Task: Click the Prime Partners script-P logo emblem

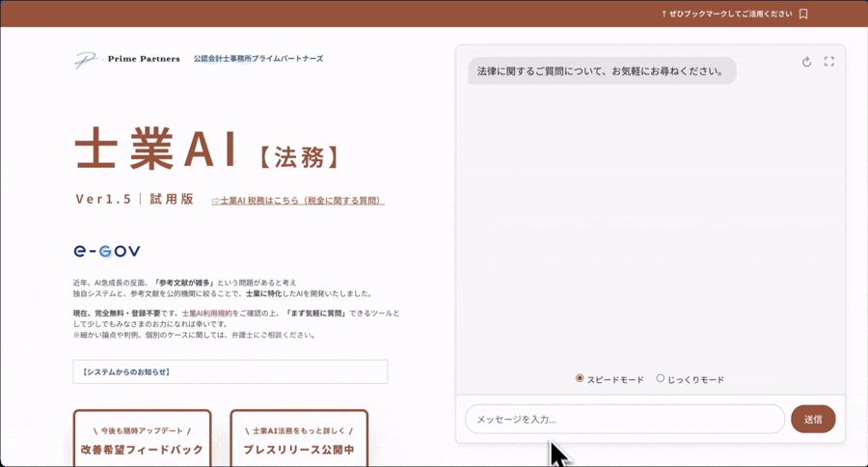Action: (86, 60)
